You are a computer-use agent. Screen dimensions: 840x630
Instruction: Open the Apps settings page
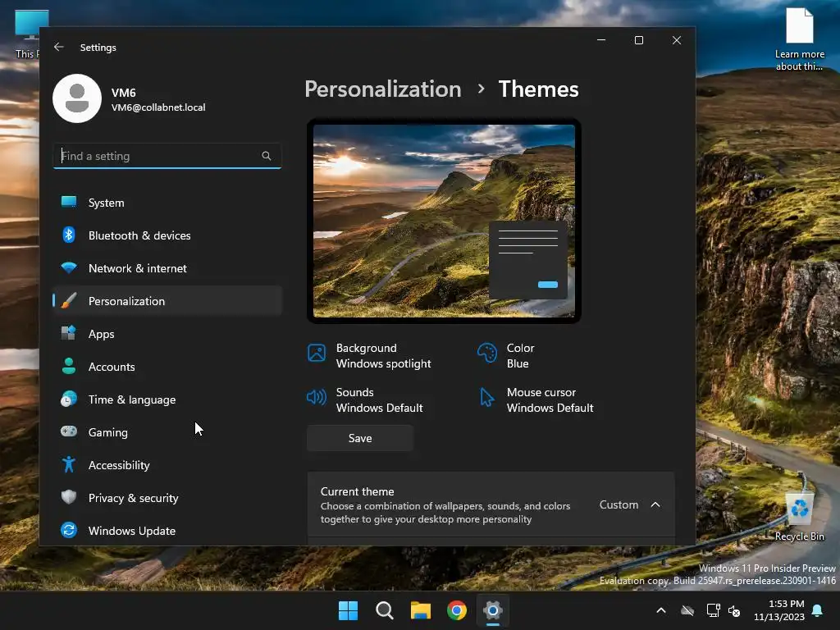(x=167, y=334)
